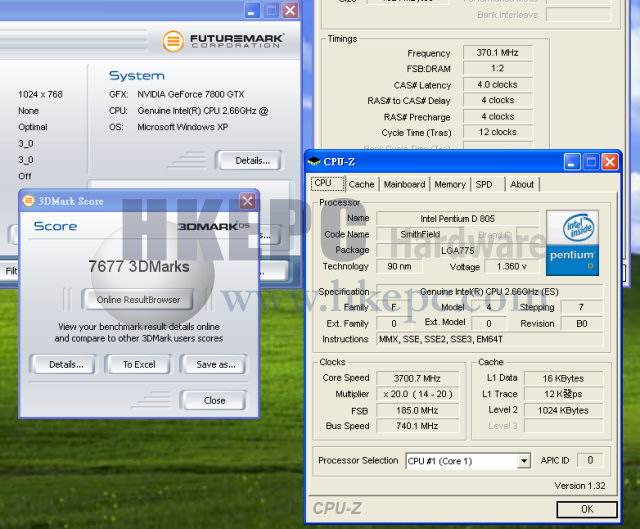The image size is (640, 529).
Task: Click the APIC ID value 0
Action: (590, 460)
